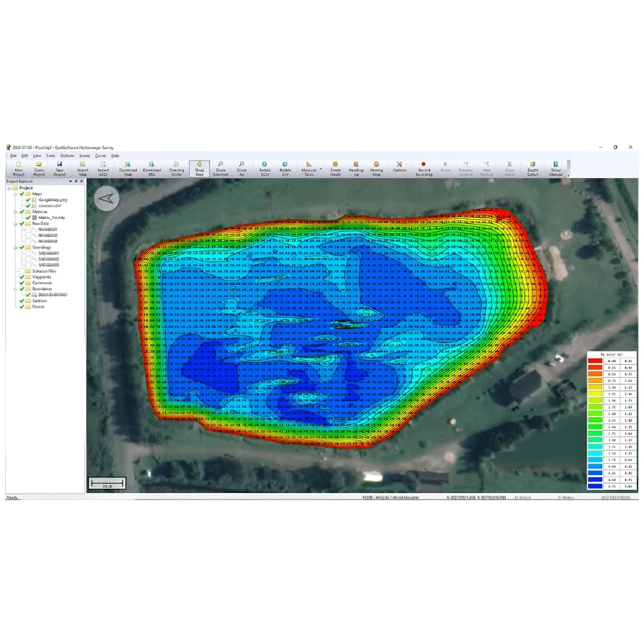Close the Project Explorer panel

click(82, 181)
